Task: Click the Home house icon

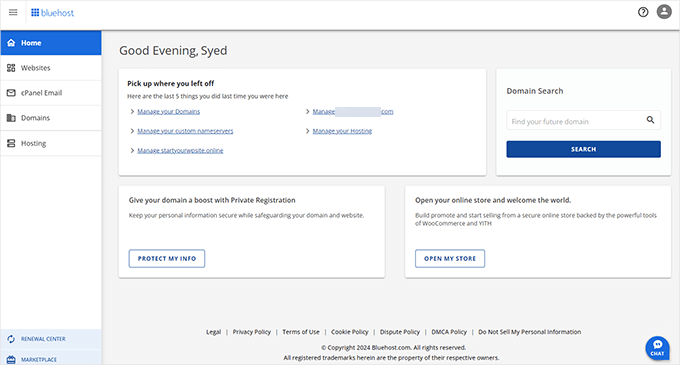Action: (x=11, y=42)
